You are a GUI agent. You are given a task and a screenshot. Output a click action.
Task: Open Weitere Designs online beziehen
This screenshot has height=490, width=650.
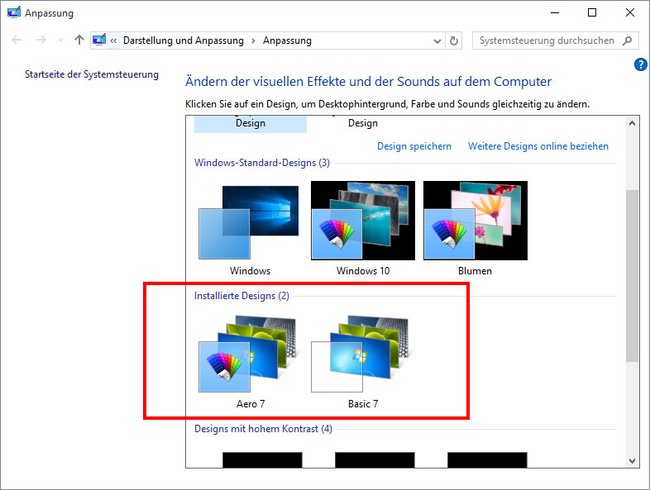538,146
